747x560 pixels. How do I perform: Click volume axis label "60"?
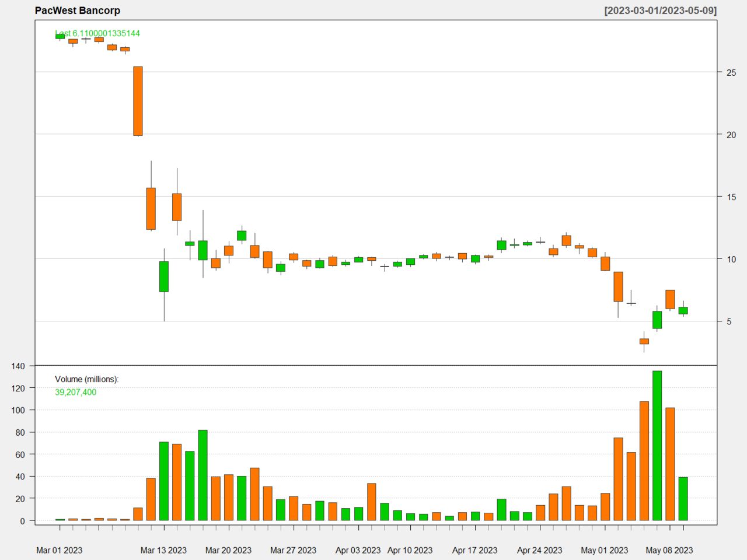point(20,454)
